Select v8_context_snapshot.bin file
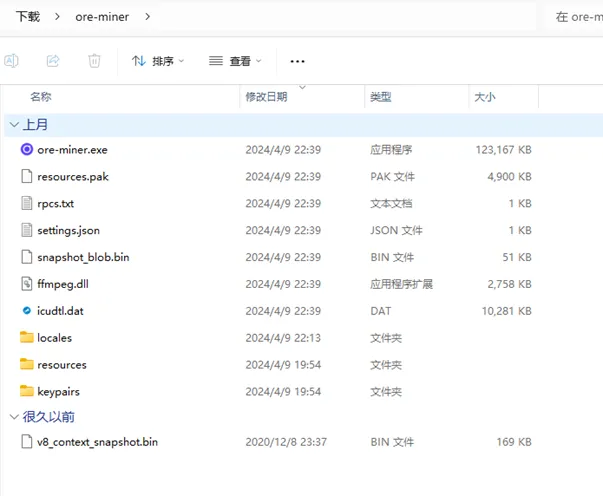Screen dimensions: 603x496 [x=97, y=442]
